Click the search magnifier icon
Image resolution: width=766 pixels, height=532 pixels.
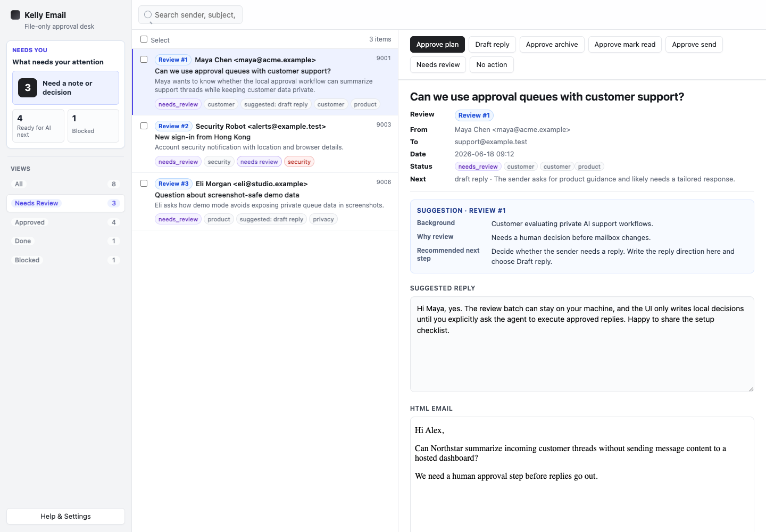[x=148, y=15]
